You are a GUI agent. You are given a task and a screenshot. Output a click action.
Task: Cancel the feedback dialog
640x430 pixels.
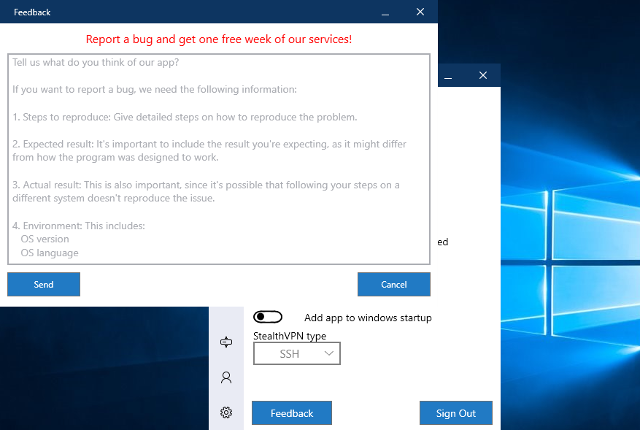[x=394, y=285]
